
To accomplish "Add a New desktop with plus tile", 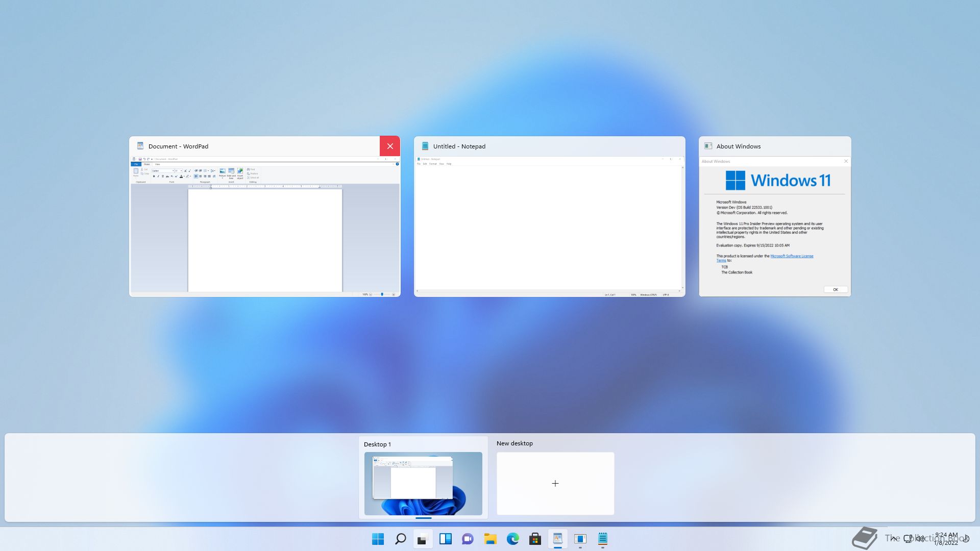I will (x=555, y=483).
